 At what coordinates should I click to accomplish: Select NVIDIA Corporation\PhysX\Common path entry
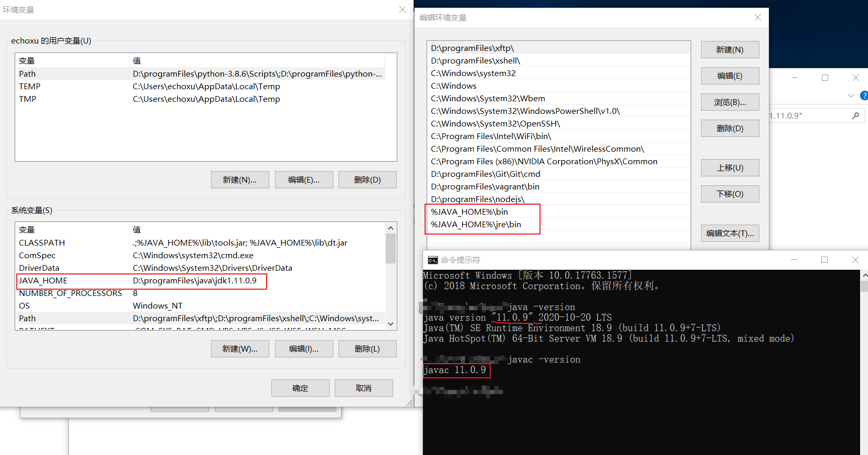[x=559, y=162]
